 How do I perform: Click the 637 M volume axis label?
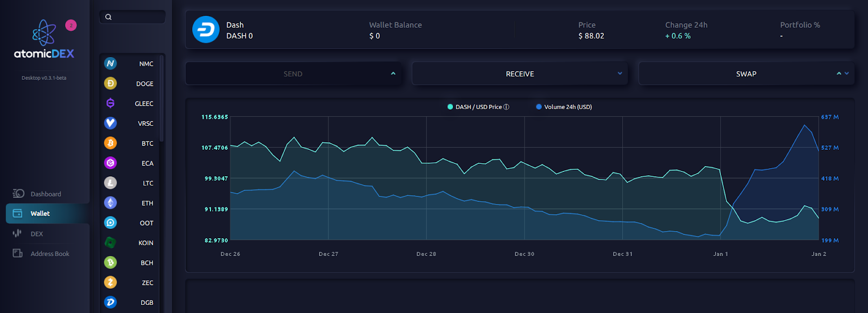point(830,117)
